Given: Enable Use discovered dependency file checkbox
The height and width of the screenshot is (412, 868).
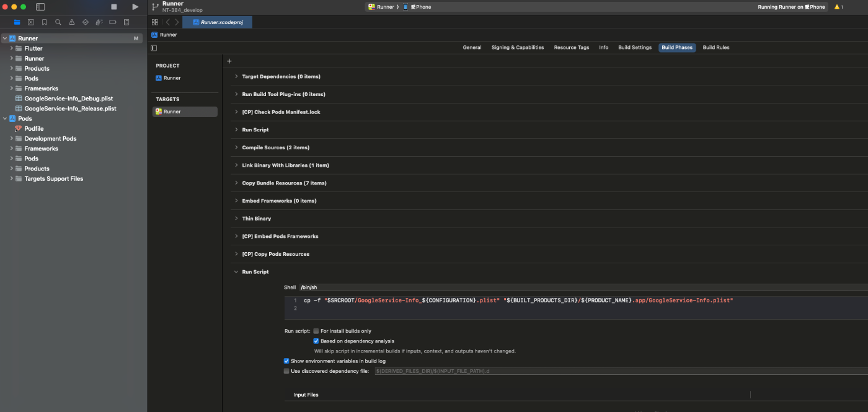Looking at the screenshot, I should (x=286, y=370).
